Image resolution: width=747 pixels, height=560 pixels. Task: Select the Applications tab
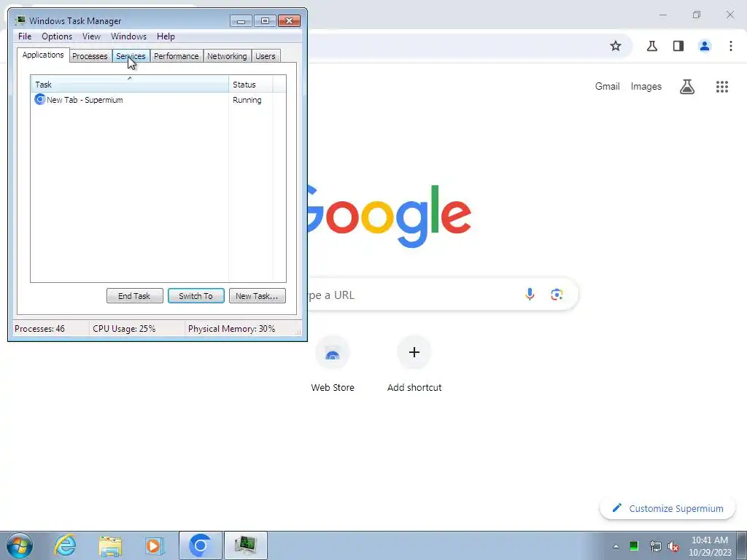pyautogui.click(x=43, y=55)
